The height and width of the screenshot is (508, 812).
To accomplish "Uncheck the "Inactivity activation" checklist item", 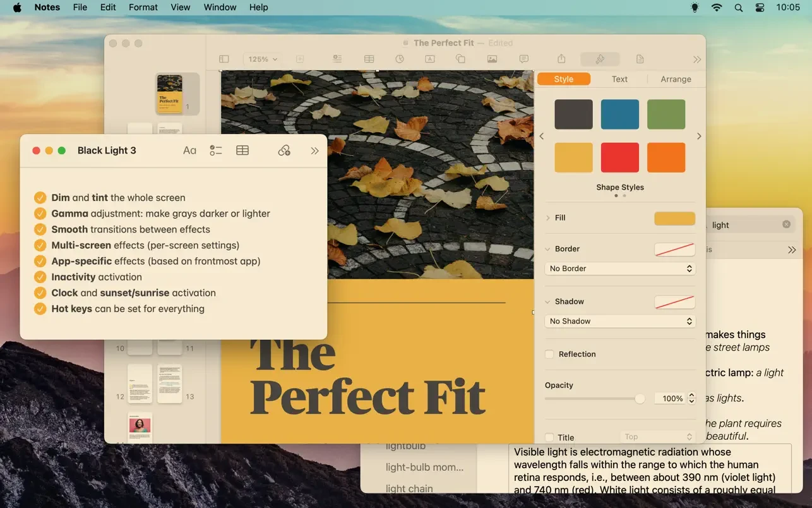I will [x=40, y=277].
